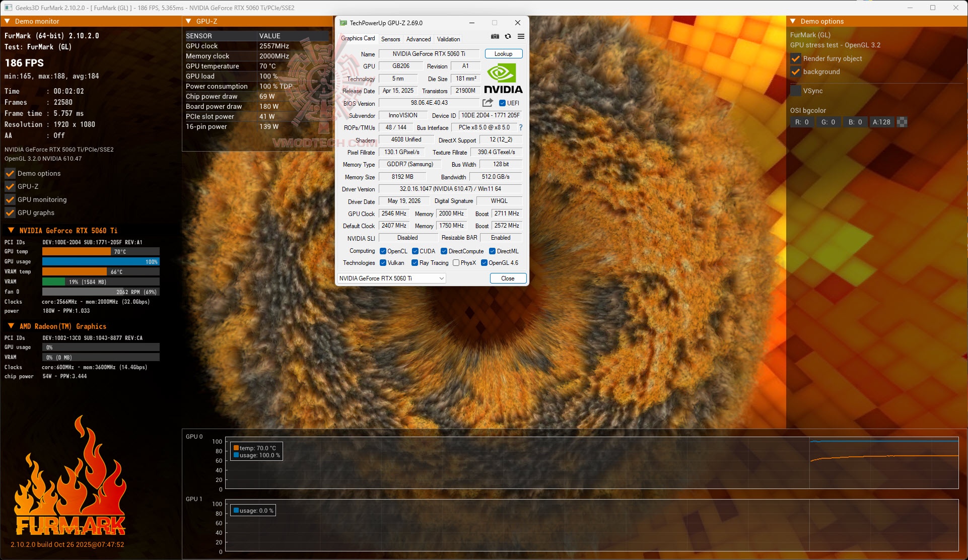Click the Memory Type field GDDR7 (Samsung)
Screen dimensions: 968x560
click(409, 164)
